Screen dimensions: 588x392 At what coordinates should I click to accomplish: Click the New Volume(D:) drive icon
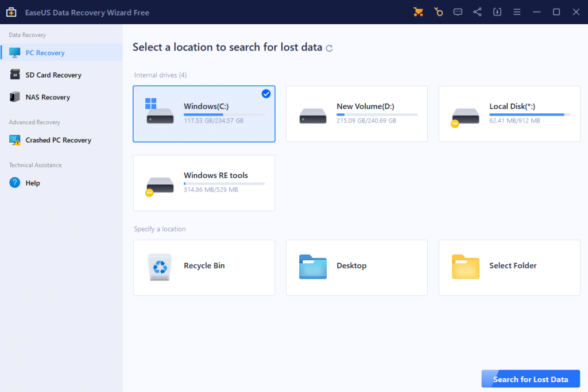tap(313, 116)
